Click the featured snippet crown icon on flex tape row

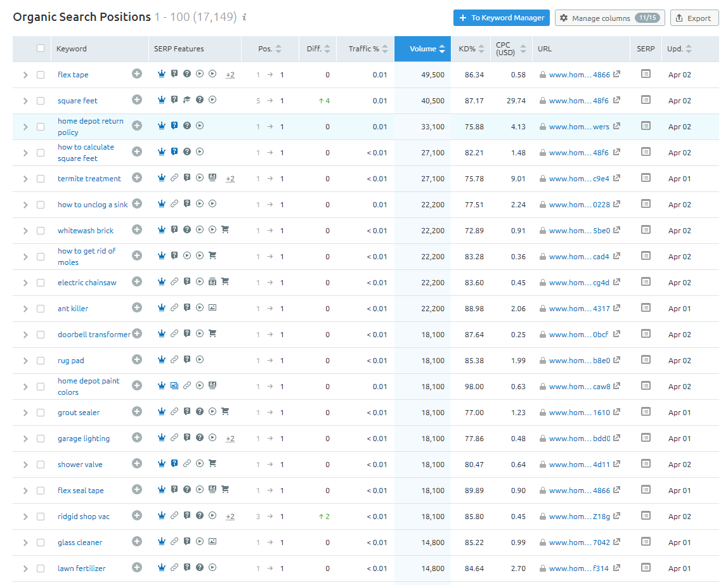point(162,74)
